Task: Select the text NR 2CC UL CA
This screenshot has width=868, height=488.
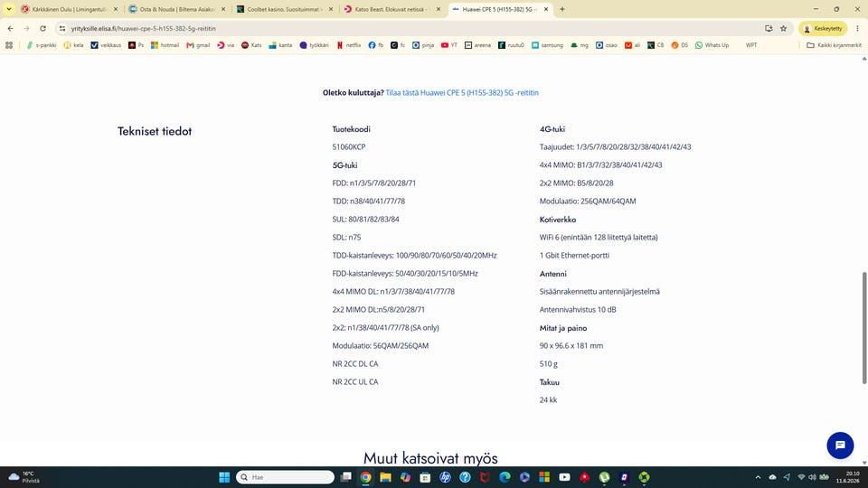Action: [x=355, y=381]
